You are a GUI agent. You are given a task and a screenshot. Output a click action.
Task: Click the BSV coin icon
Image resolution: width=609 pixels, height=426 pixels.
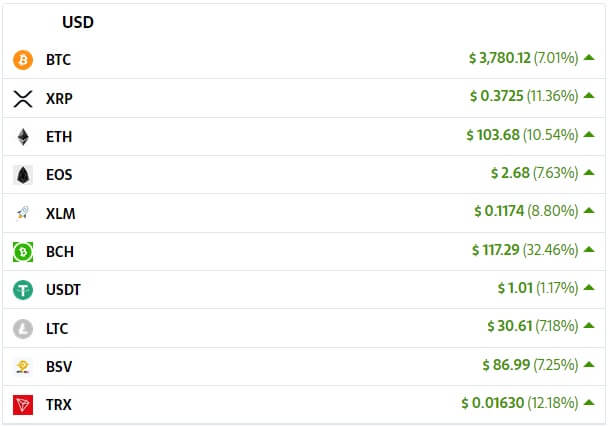[x=23, y=367]
